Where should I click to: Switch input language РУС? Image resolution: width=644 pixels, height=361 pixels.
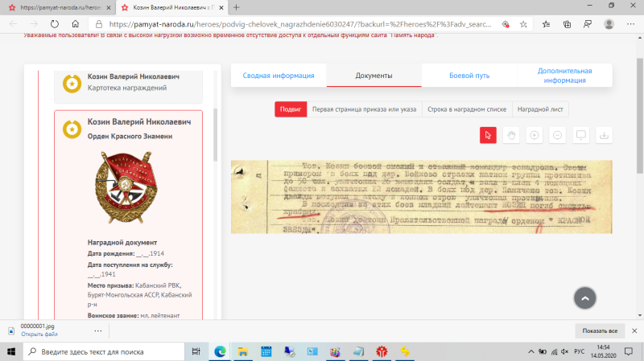(x=579, y=351)
